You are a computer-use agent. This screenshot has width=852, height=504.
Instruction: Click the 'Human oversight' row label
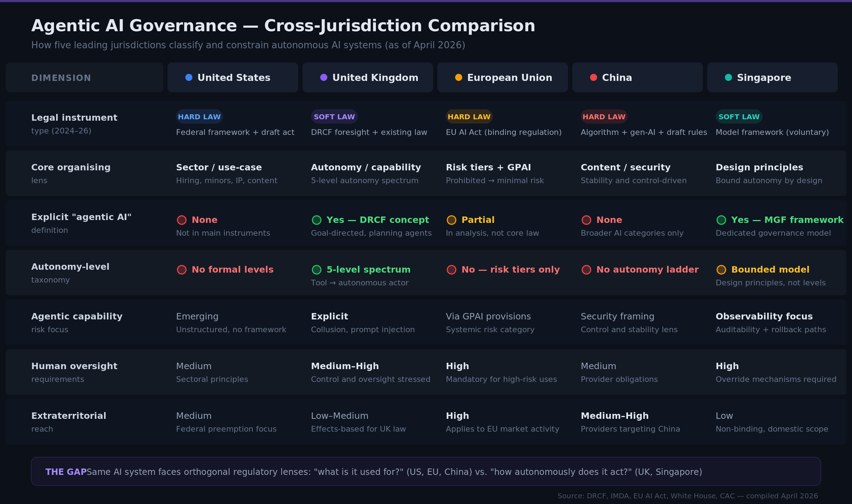click(x=74, y=366)
